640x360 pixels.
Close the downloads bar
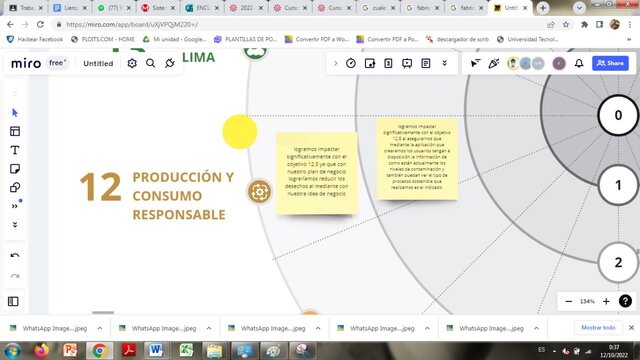(x=631, y=328)
